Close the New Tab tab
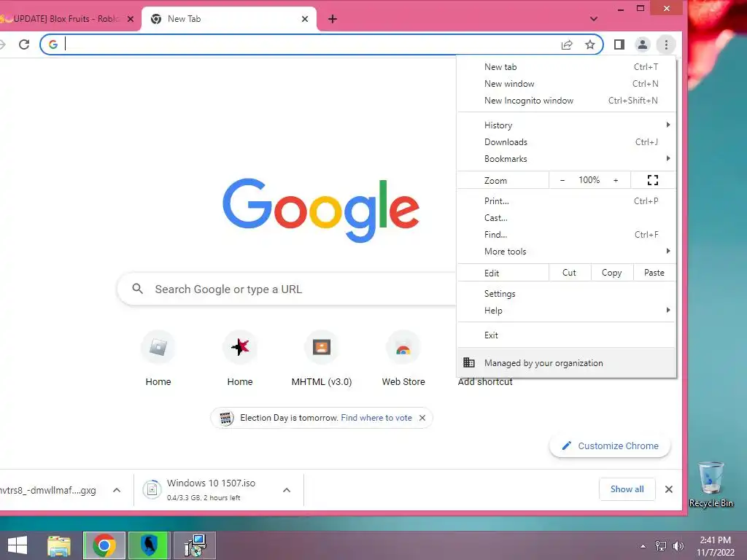Viewport: 747px width, 560px height. click(305, 19)
